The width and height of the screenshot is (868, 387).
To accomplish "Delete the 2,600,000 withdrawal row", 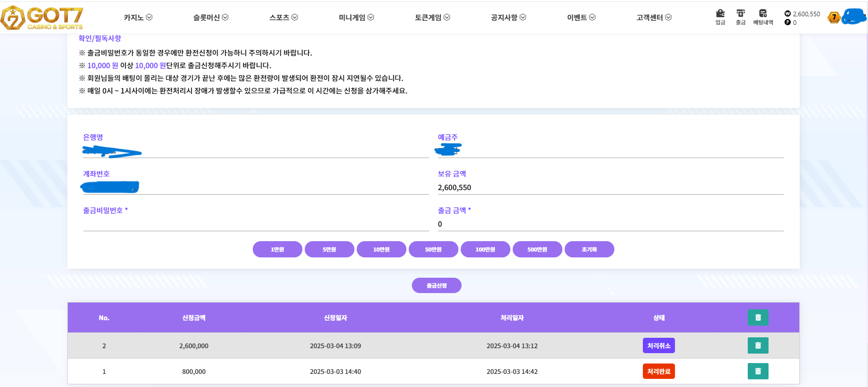I will (x=758, y=345).
